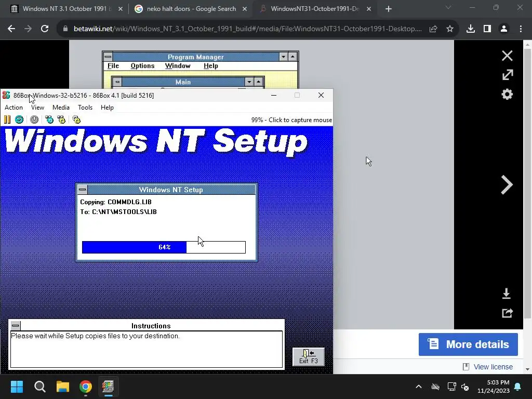Viewport: 532px width, 399px height.
Task: Open Chrome downloads
Action: coord(471,29)
